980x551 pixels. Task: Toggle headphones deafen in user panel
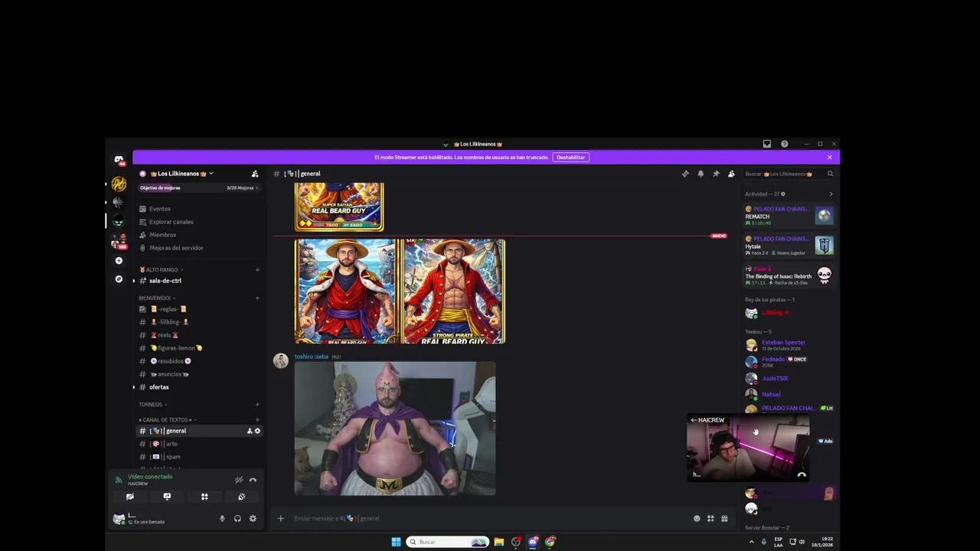point(237,519)
